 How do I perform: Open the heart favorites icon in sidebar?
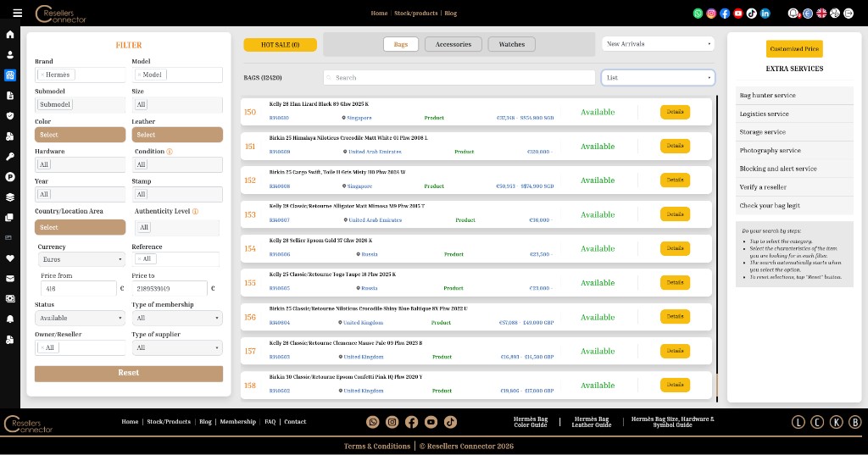[x=10, y=258]
